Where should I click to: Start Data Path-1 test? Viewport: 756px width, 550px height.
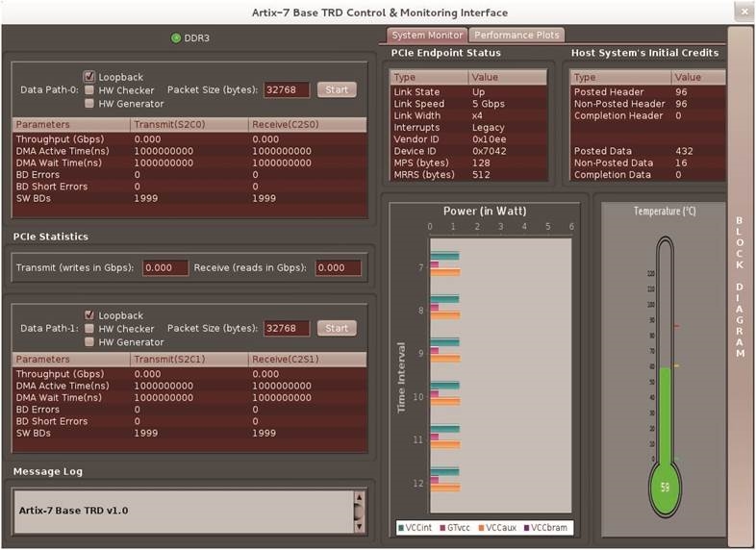[337, 328]
